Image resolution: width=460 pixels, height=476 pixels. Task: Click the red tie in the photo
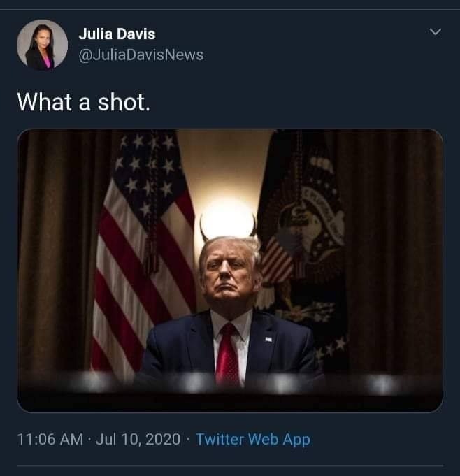228,354
